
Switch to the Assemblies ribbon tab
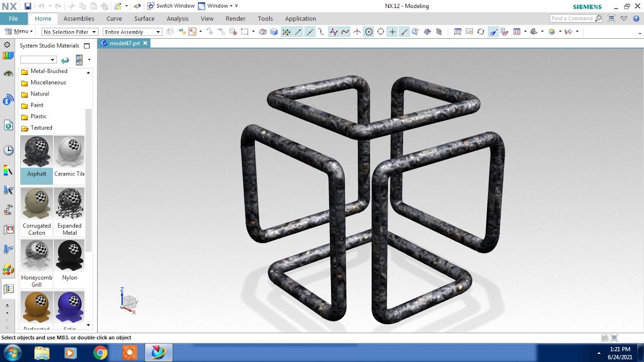(78, 19)
